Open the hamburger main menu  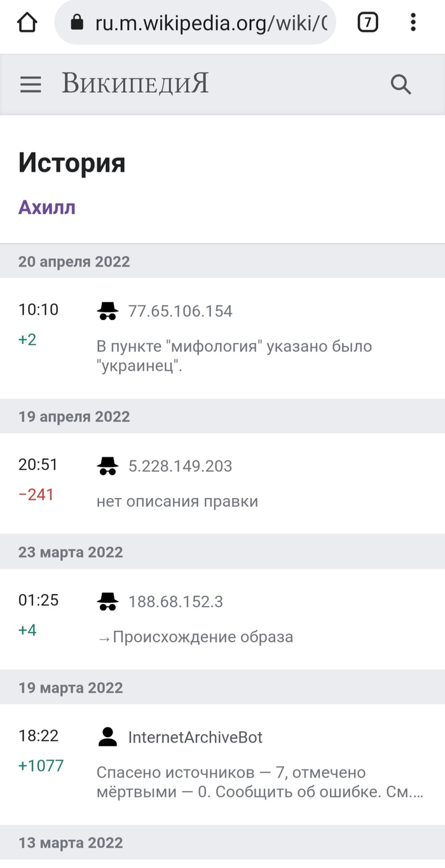pyautogui.click(x=31, y=85)
